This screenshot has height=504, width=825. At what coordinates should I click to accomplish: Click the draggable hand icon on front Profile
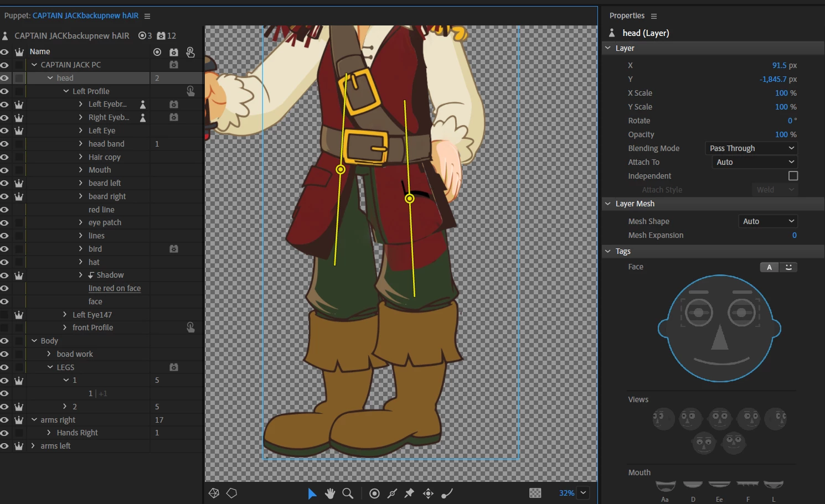[190, 328]
